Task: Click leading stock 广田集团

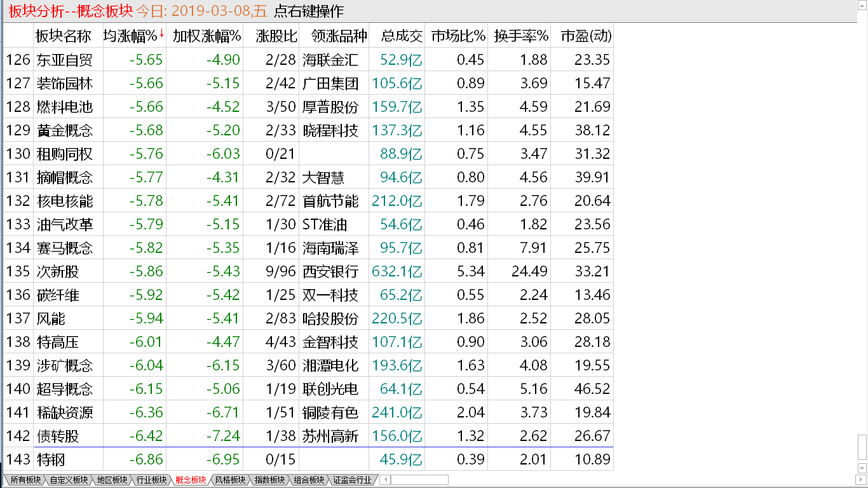Action: pos(330,83)
